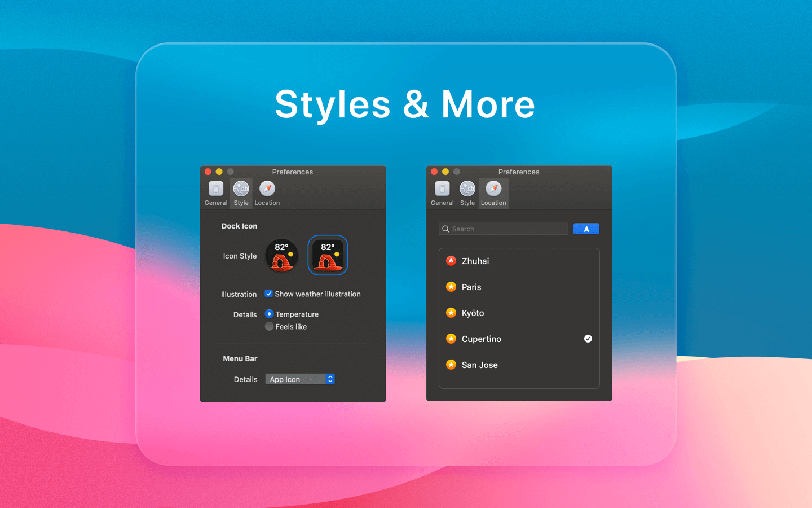Click the star icon beside Paris
This screenshot has height=508, width=812.
point(451,287)
